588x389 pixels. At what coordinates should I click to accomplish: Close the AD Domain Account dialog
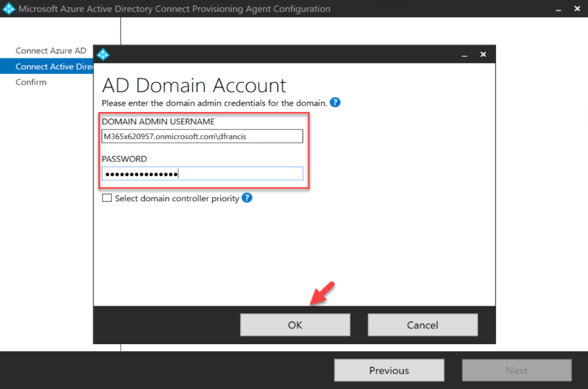click(483, 53)
